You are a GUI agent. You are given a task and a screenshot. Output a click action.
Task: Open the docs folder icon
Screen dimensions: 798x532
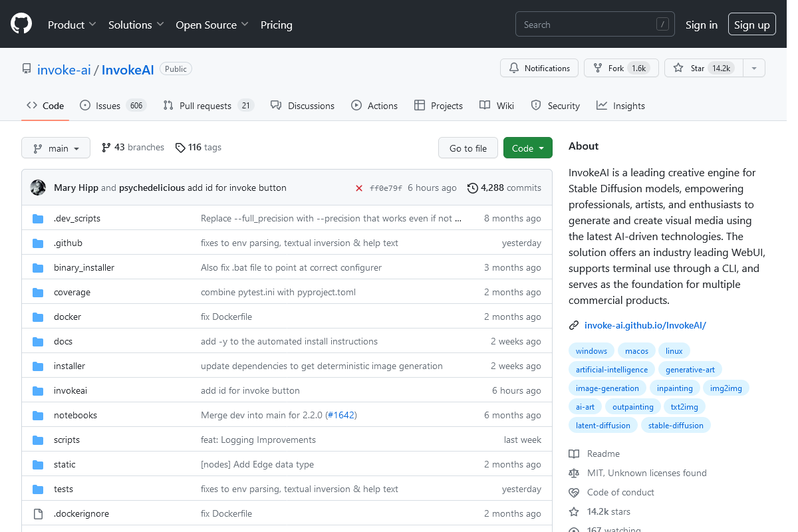pyautogui.click(x=38, y=341)
